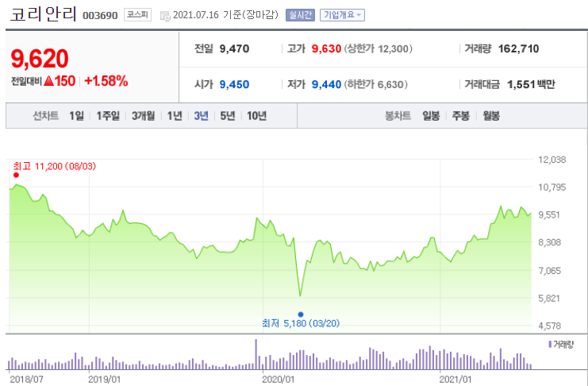Switch to 일봉 candlestick chart
This screenshot has height=386, width=588.
[x=431, y=116]
